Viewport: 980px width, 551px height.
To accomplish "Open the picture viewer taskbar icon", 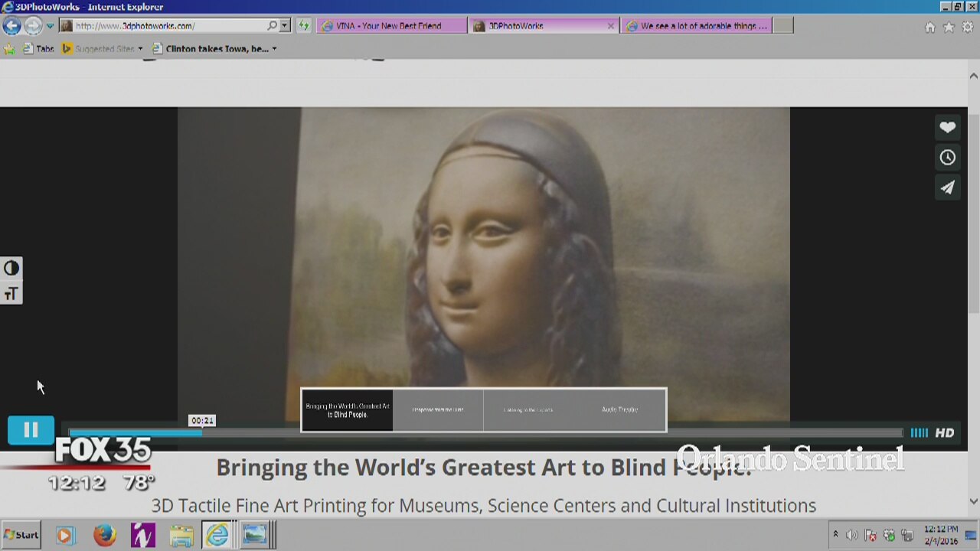I will pos(254,535).
